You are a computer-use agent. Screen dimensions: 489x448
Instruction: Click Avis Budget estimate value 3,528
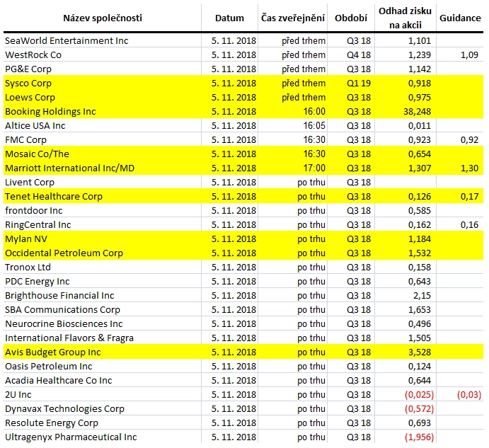(420, 352)
